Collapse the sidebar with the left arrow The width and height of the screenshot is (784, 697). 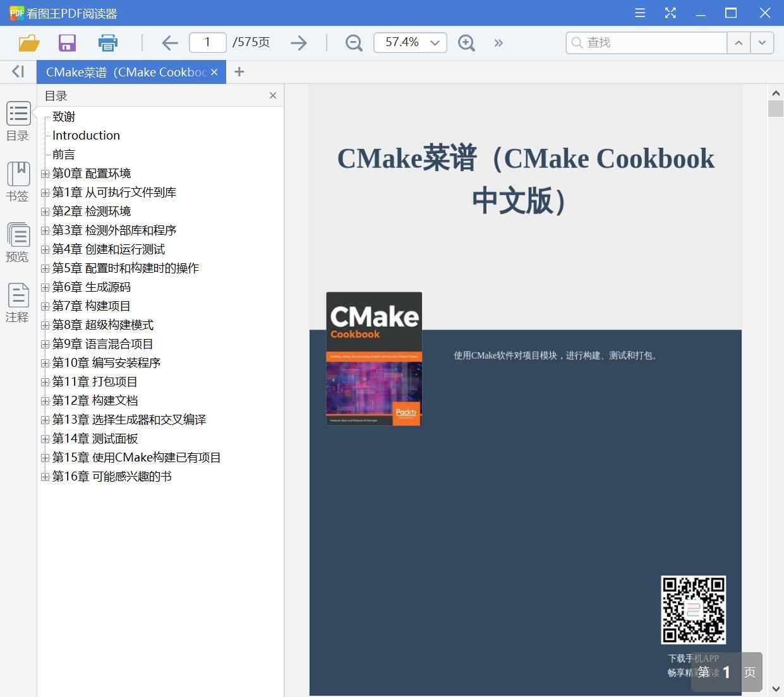(17, 71)
